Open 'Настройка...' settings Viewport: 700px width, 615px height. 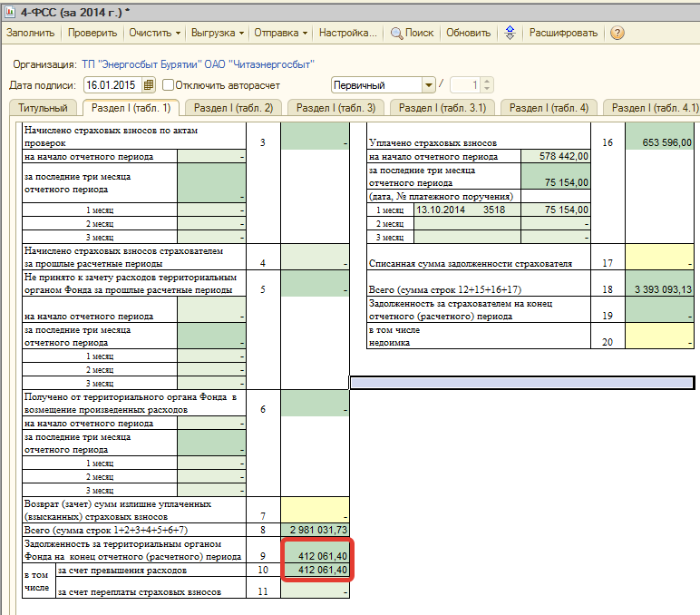point(348,33)
